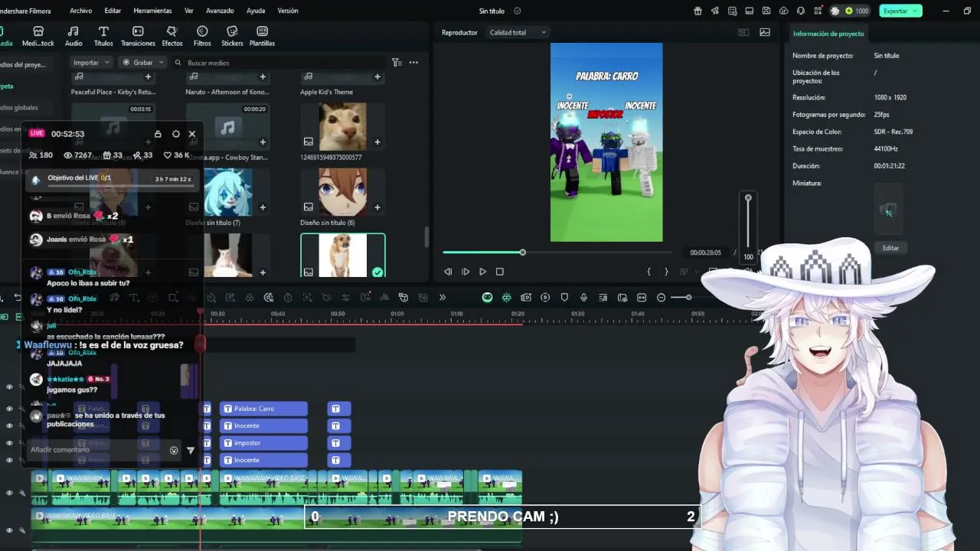Screen dimensions: 980x551
Task: Switch to the Transiciones tab
Action: [x=138, y=36]
